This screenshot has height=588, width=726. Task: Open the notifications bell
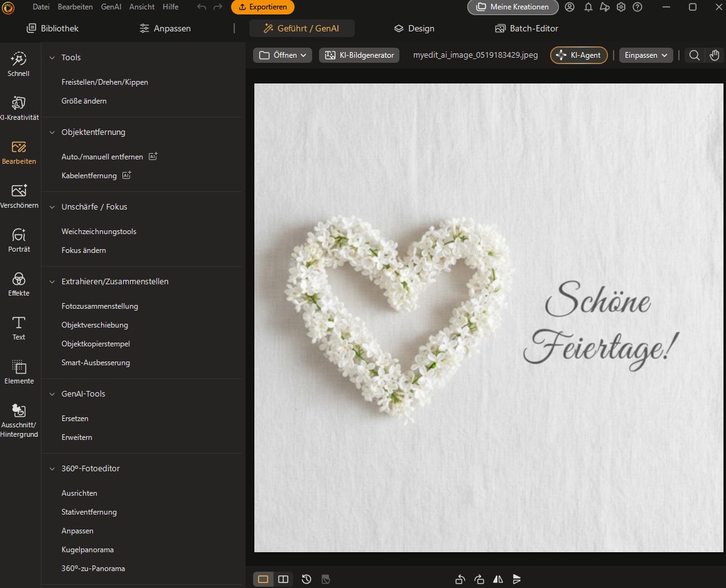click(x=588, y=7)
